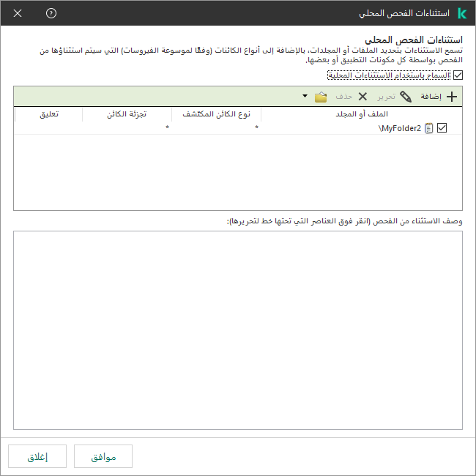
Task: Click the pencil edit (تحرير) icon
Action: [x=406, y=97]
